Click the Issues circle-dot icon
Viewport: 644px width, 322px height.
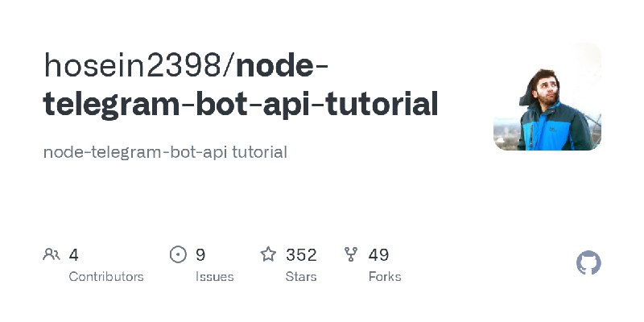178,254
